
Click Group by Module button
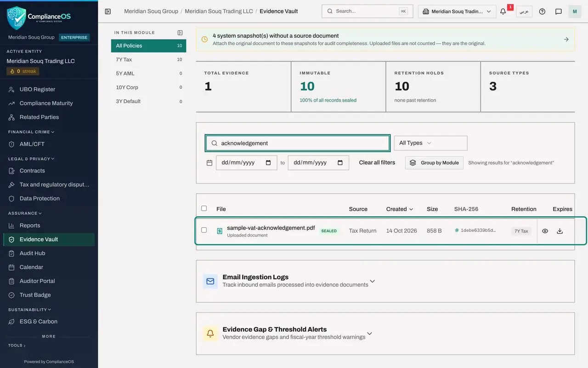pos(434,163)
